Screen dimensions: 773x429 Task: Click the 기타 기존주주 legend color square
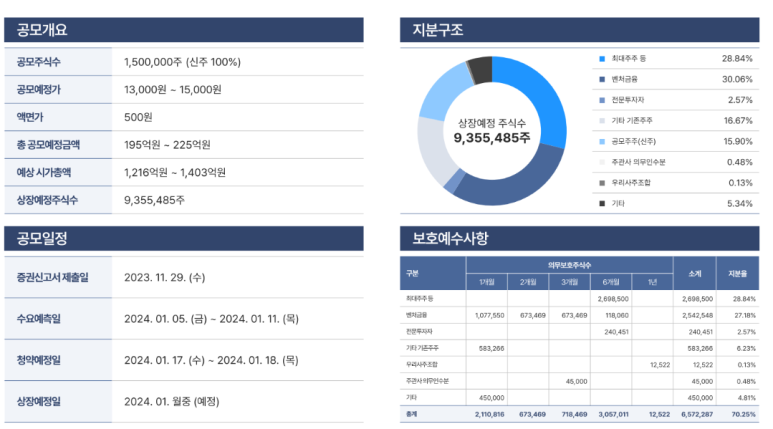pyautogui.click(x=602, y=121)
